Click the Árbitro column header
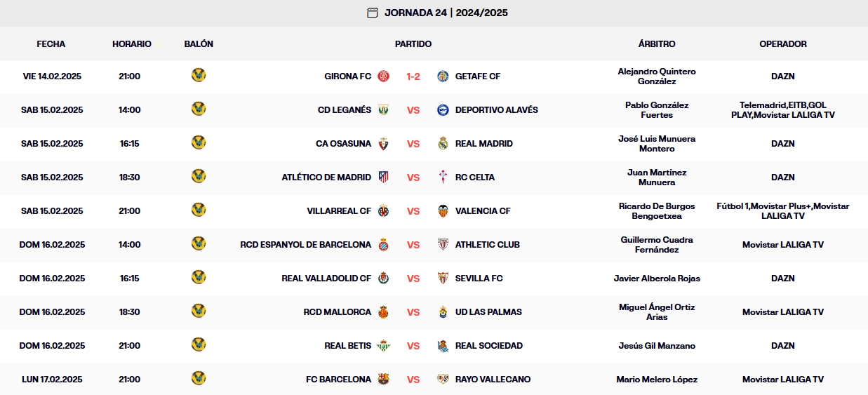868x395 pixels. [x=657, y=43]
